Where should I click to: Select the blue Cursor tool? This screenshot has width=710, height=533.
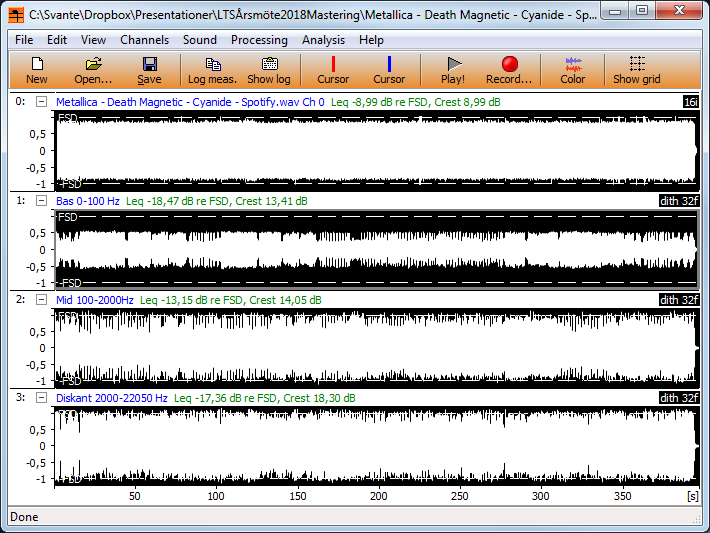[389, 70]
